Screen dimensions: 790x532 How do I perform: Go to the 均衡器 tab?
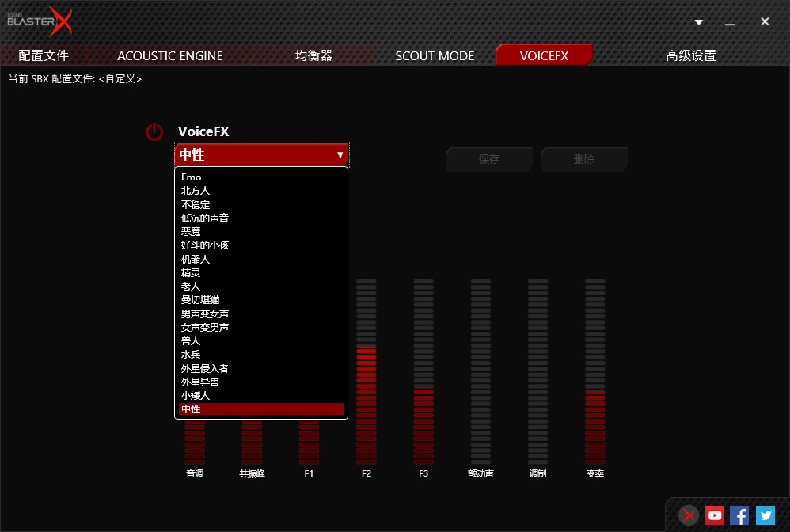coord(313,55)
